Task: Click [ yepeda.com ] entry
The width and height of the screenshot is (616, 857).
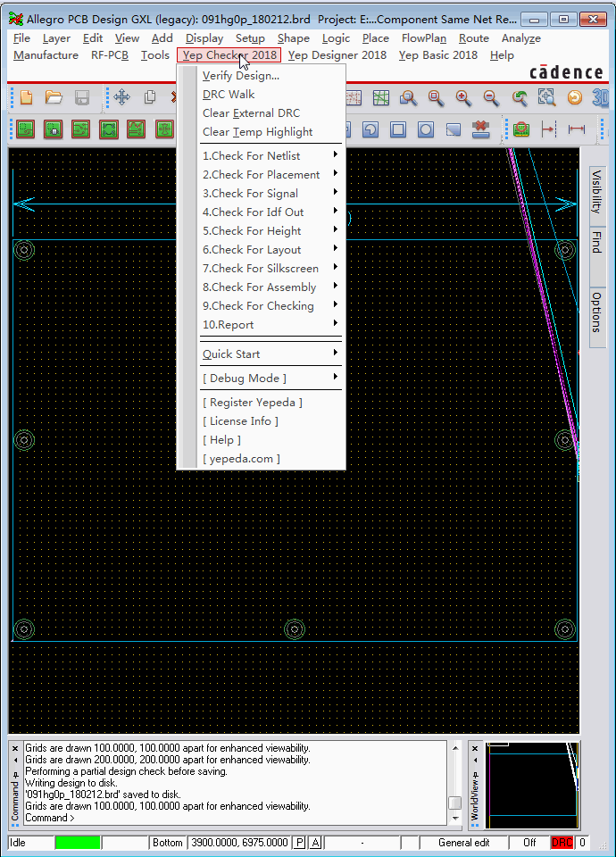Action: coord(271,459)
